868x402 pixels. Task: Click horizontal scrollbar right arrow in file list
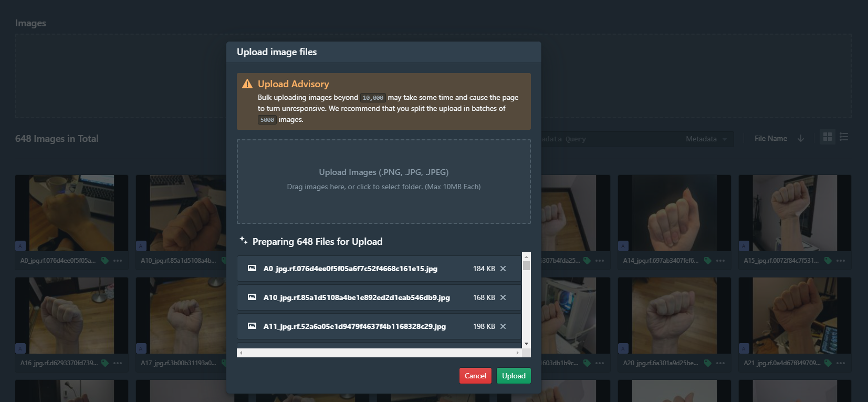coord(518,353)
